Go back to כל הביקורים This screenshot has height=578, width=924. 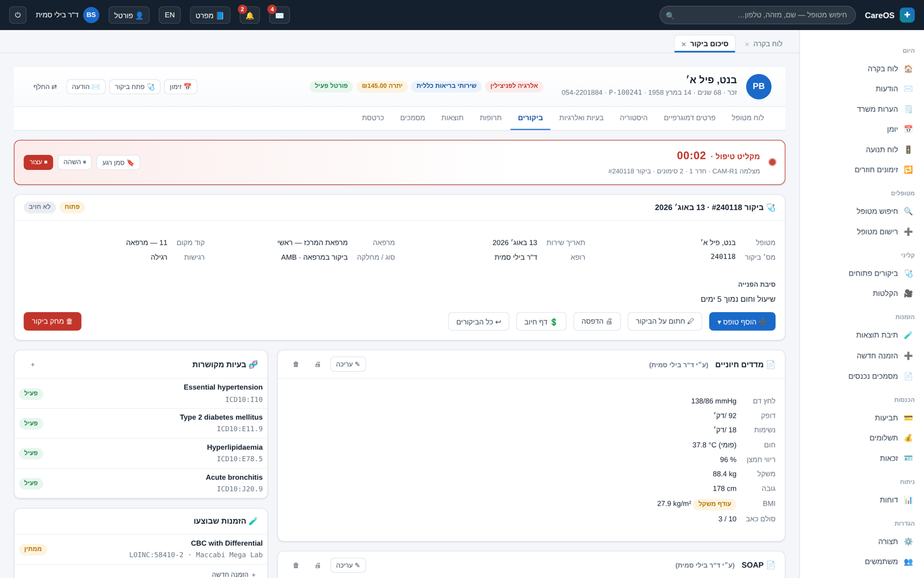point(479,321)
